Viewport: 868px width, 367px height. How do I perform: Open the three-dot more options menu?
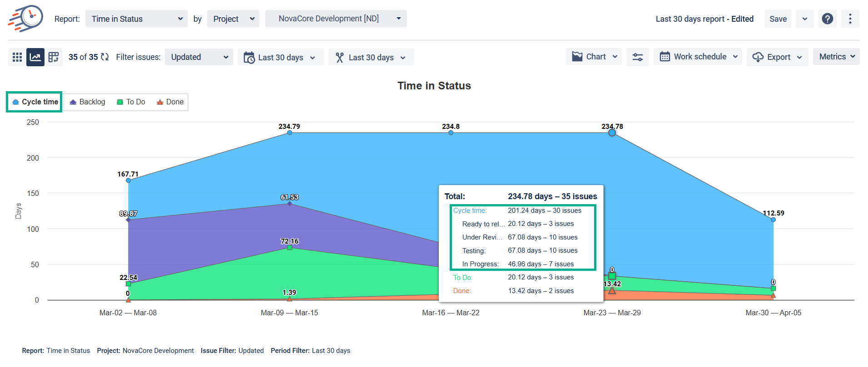tap(850, 19)
